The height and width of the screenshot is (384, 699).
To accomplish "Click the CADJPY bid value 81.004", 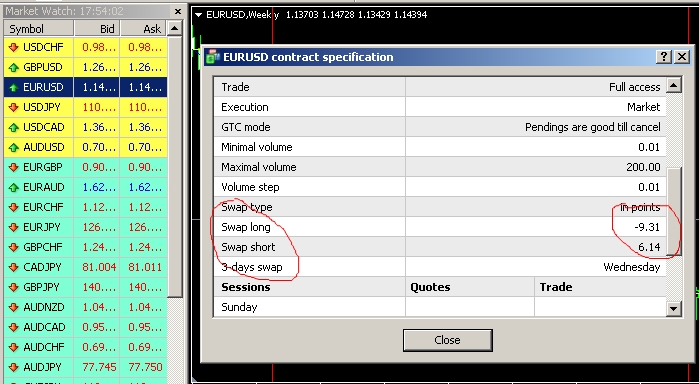I will coord(99,267).
